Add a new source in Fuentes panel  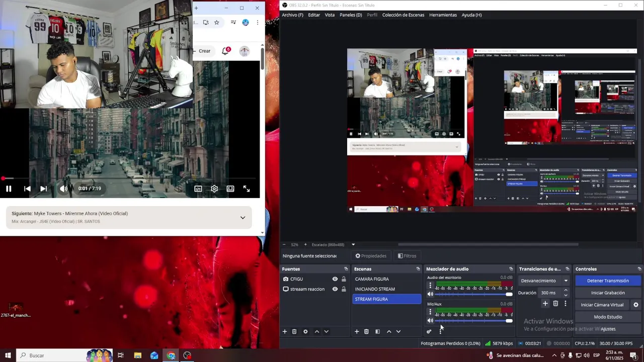point(285,332)
